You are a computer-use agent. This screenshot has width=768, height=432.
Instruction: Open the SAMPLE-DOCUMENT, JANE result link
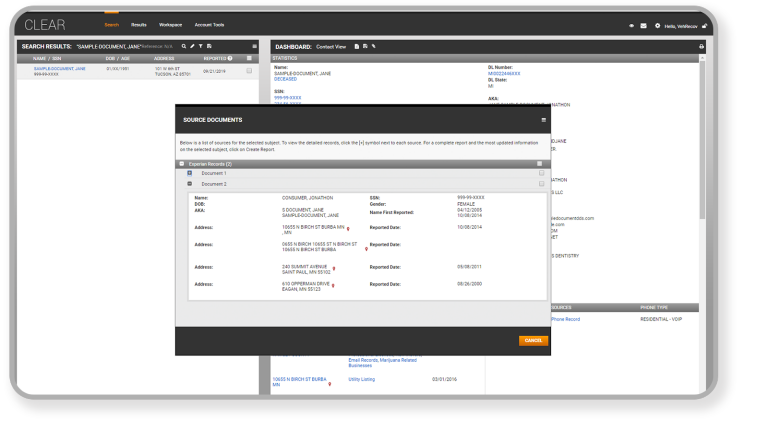pyautogui.click(x=56, y=68)
